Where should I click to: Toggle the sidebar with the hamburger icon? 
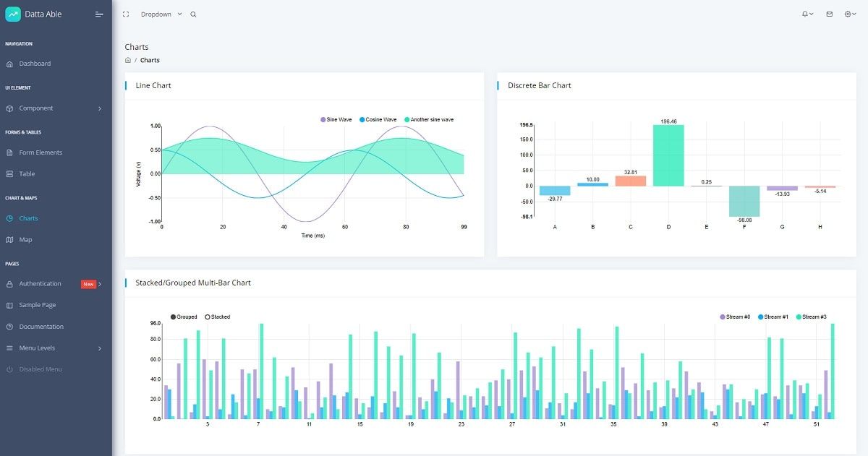(99, 14)
